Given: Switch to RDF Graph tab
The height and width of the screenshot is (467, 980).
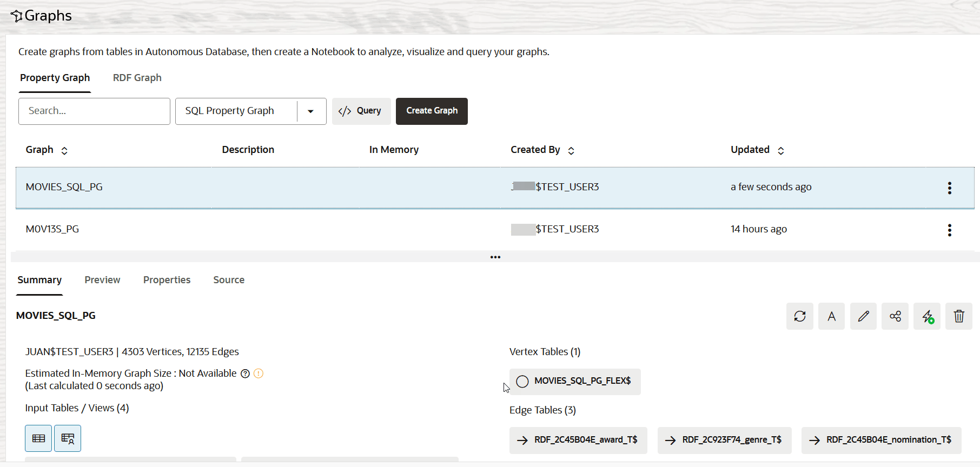Looking at the screenshot, I should (137, 78).
